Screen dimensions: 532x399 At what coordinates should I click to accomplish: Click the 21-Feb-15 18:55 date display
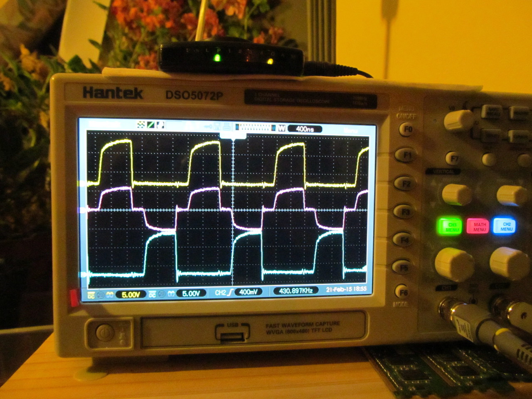coord(346,289)
